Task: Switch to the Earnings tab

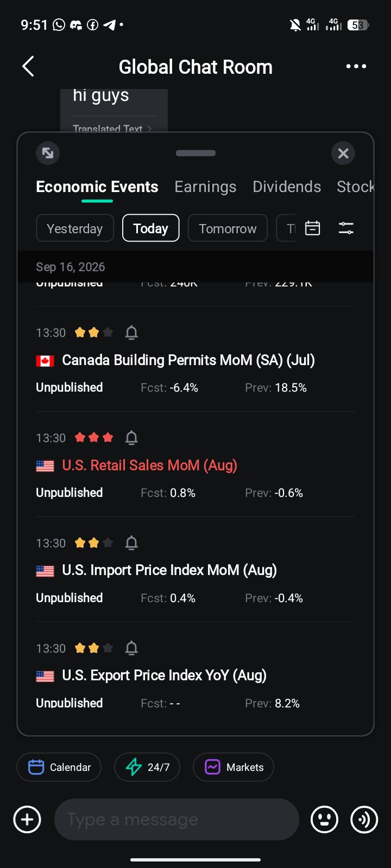Action: coord(205,187)
